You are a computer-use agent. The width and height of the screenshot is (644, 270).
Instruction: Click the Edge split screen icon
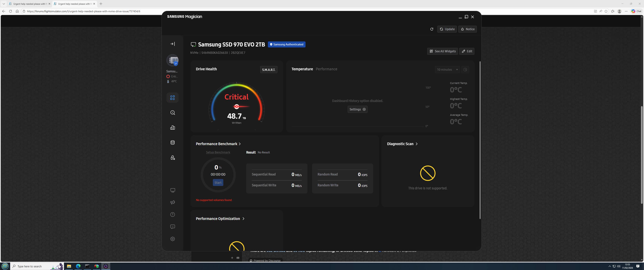tap(595, 11)
